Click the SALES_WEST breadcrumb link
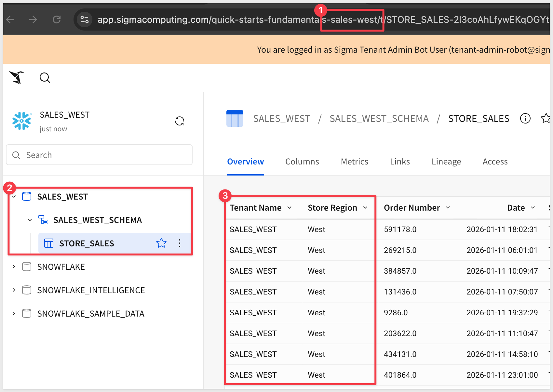This screenshot has width=553, height=392. click(281, 119)
